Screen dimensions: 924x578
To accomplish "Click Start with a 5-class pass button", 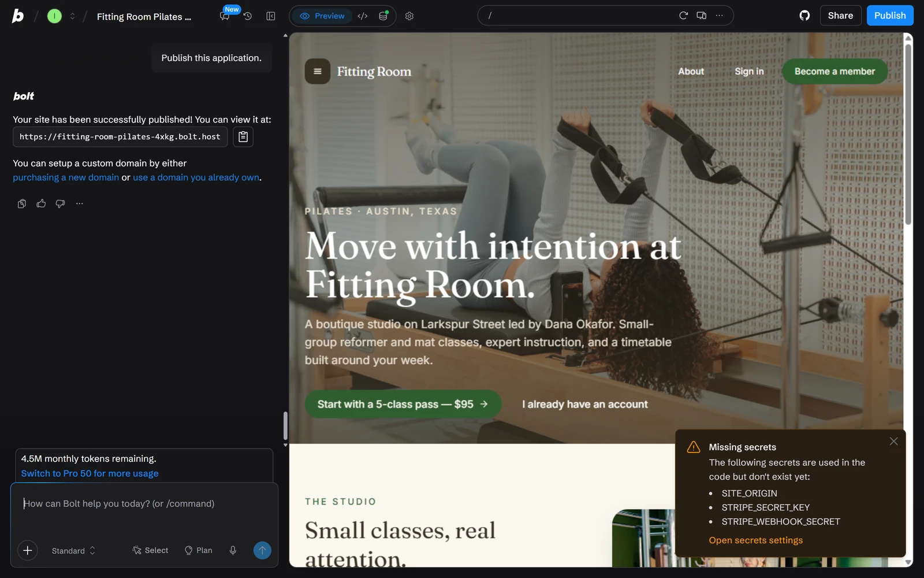I will click(403, 404).
